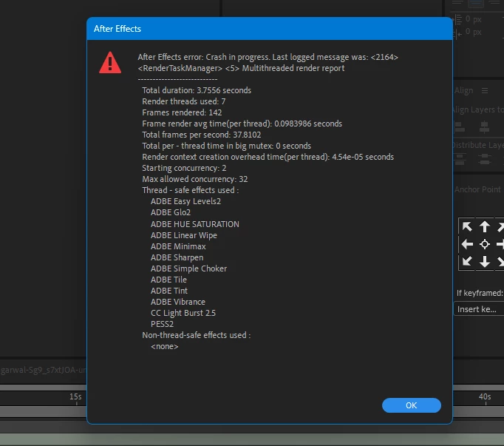Set anchor point to center crosshair

(x=484, y=244)
